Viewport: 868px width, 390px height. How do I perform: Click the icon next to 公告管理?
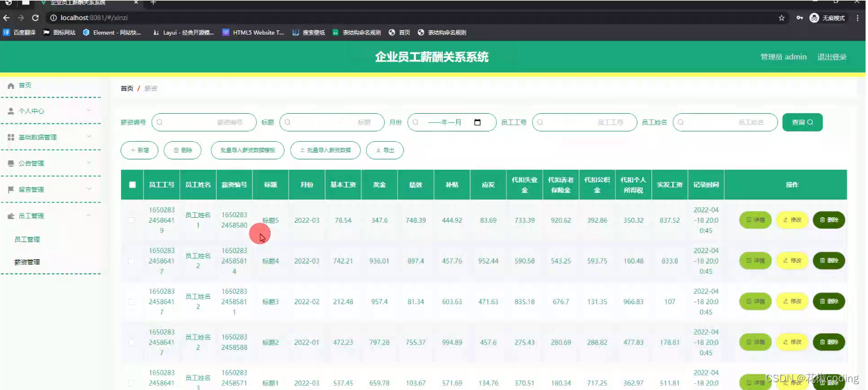pos(10,164)
